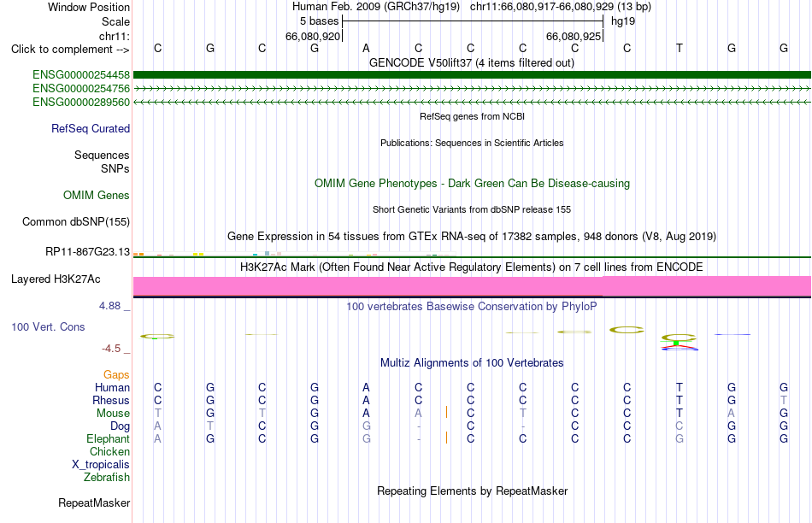The width and height of the screenshot is (812, 523).
Task: Open the Common dbSNP(155) track label
Action: pyautogui.click(x=76, y=221)
